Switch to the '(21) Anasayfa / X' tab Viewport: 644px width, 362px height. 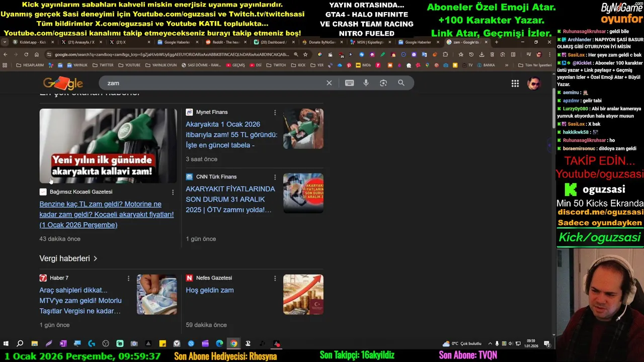pyautogui.click(x=80, y=42)
